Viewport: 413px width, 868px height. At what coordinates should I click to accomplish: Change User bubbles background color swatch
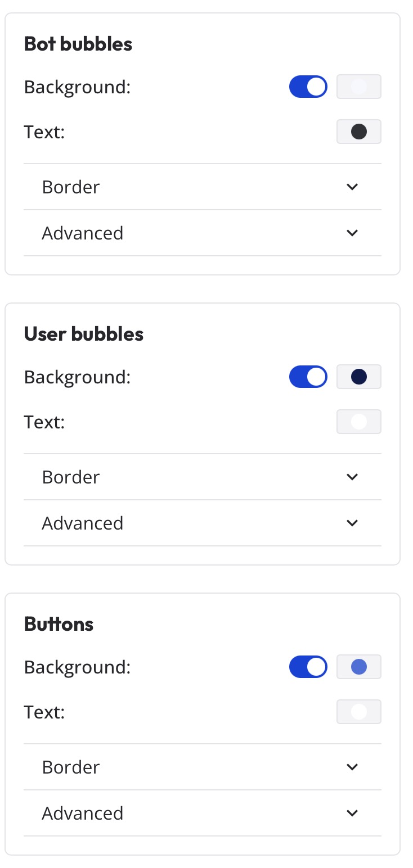coord(358,377)
